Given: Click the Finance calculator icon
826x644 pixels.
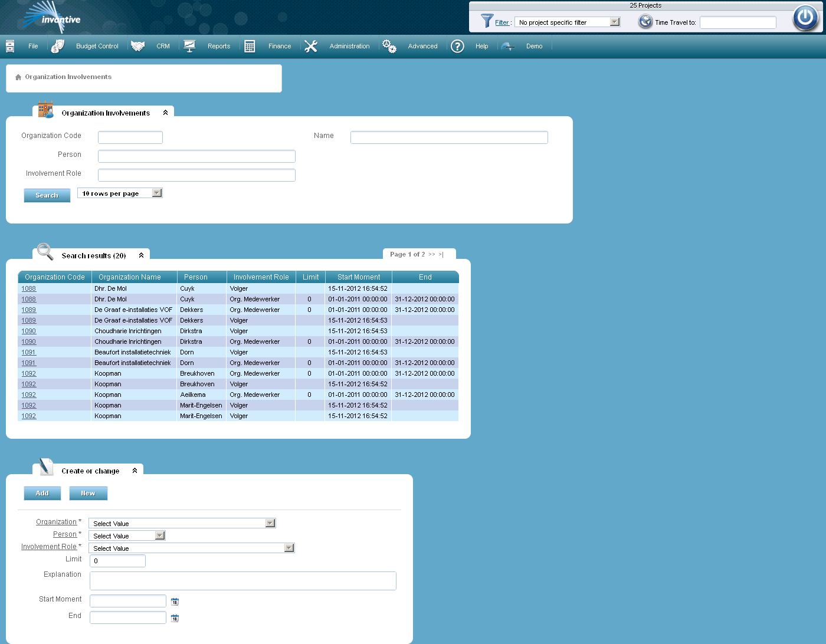Looking at the screenshot, I should click(x=249, y=45).
